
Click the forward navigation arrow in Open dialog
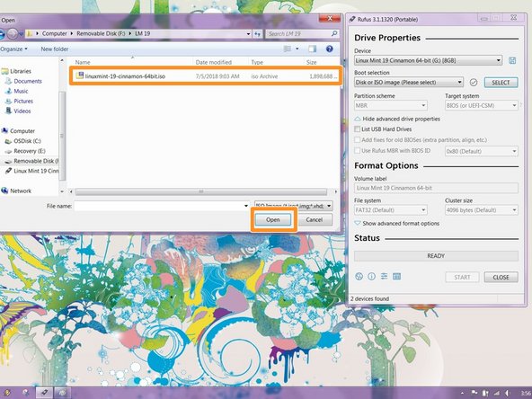pos(13,33)
